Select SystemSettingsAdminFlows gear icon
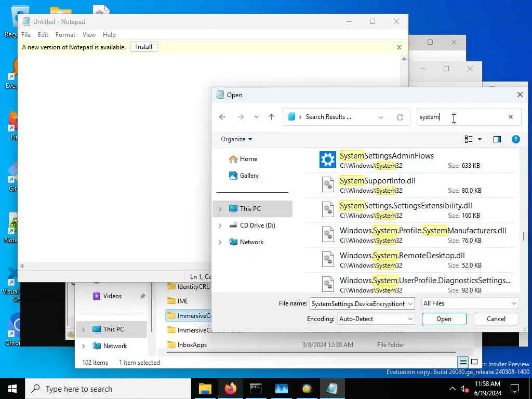 point(327,159)
